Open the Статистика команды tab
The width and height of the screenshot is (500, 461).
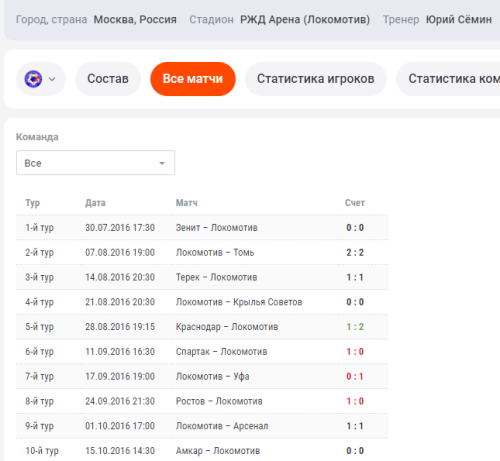[448, 79]
